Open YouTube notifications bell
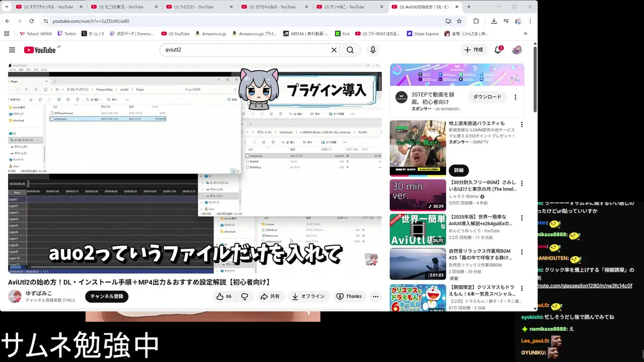This screenshot has width=644, height=362. [x=498, y=50]
